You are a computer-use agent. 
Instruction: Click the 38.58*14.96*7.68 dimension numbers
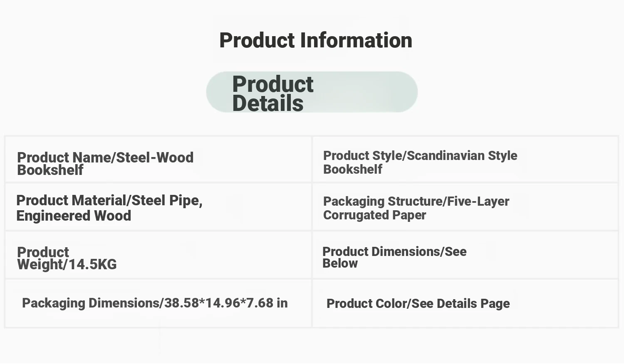[x=219, y=303]
